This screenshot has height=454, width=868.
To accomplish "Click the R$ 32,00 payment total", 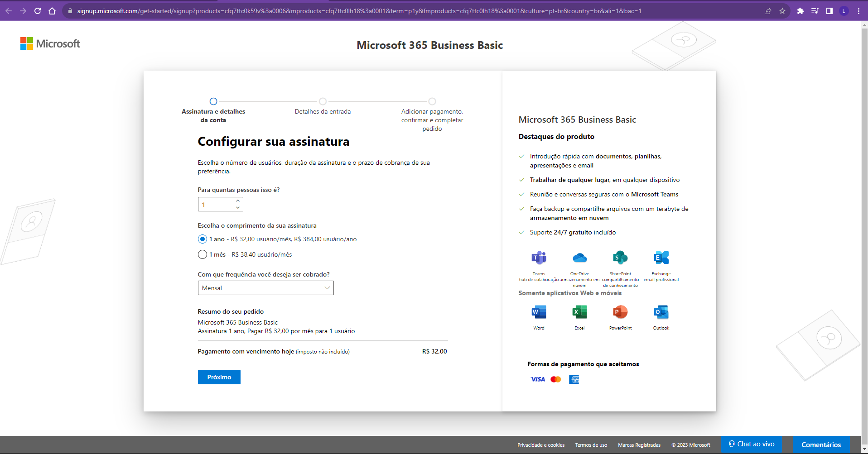I will coord(434,351).
